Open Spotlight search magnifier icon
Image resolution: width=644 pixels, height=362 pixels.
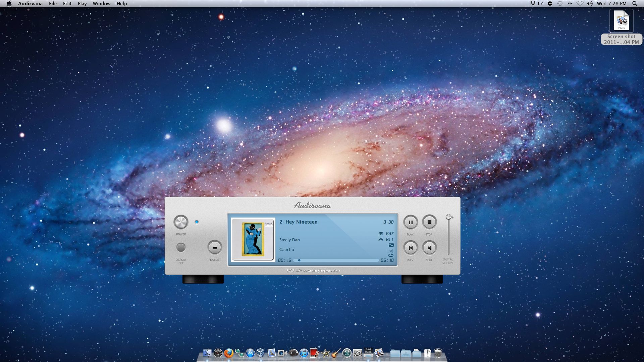coord(634,4)
